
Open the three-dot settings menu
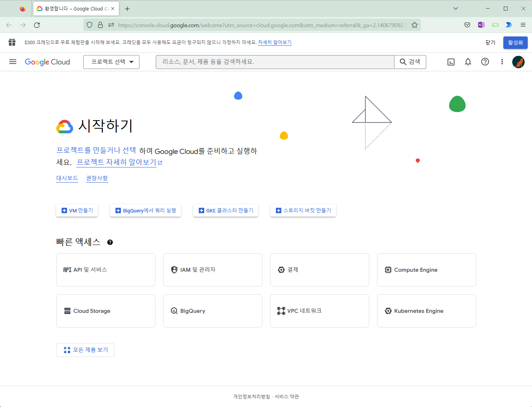pos(502,62)
